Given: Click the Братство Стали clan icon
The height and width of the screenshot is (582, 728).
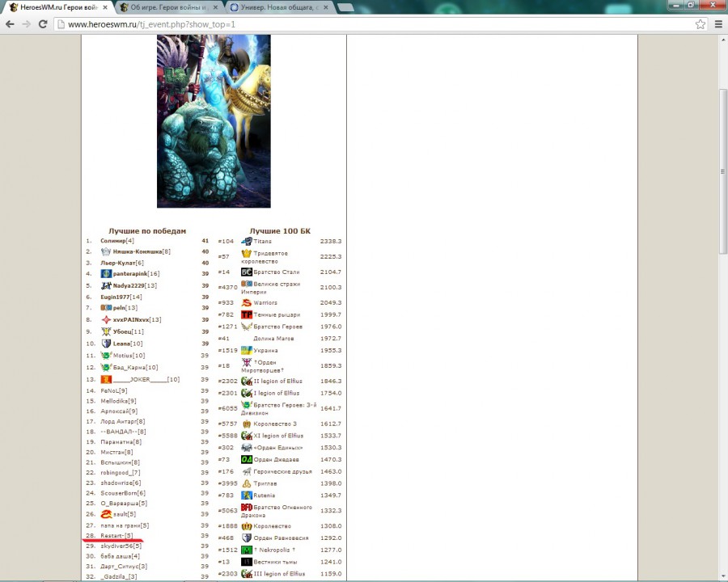Looking at the screenshot, I should (247, 272).
